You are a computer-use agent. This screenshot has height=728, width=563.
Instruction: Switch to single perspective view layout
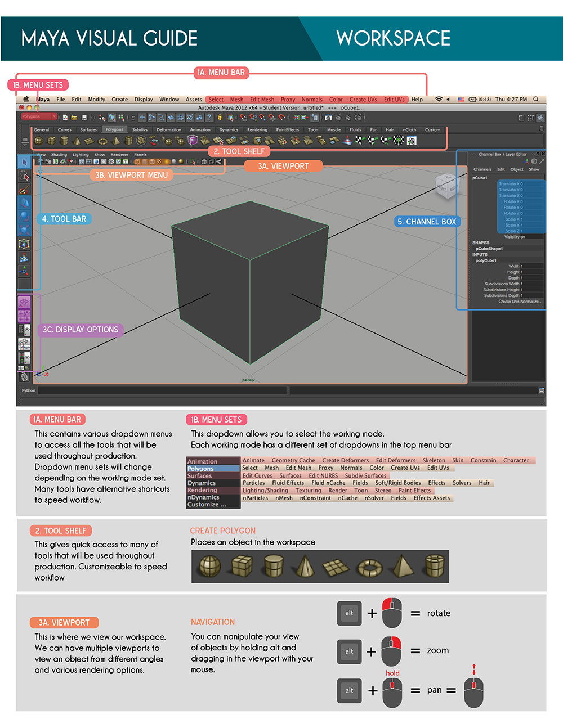click(x=24, y=303)
